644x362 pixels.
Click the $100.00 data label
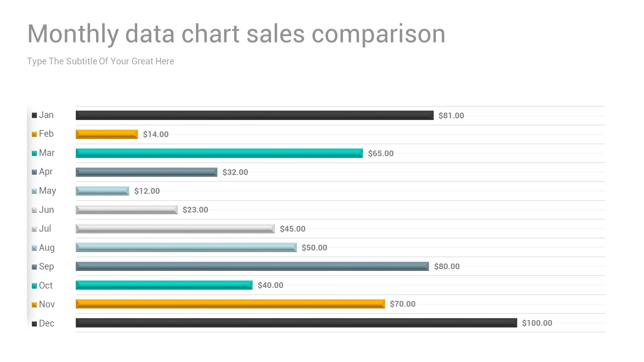click(537, 323)
